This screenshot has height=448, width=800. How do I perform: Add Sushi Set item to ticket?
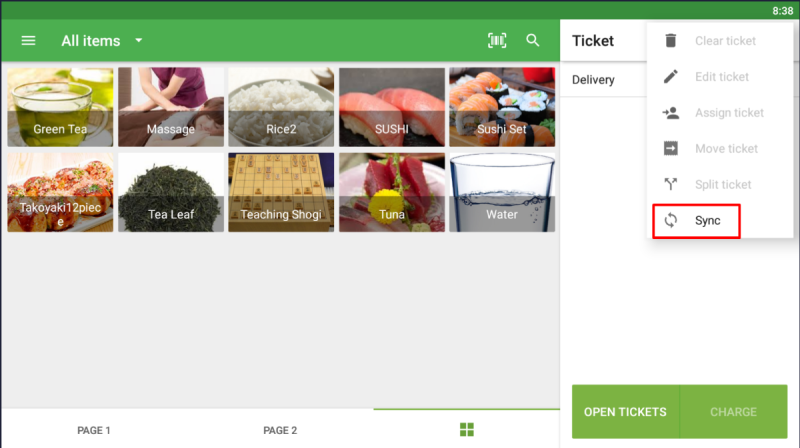[501, 108]
